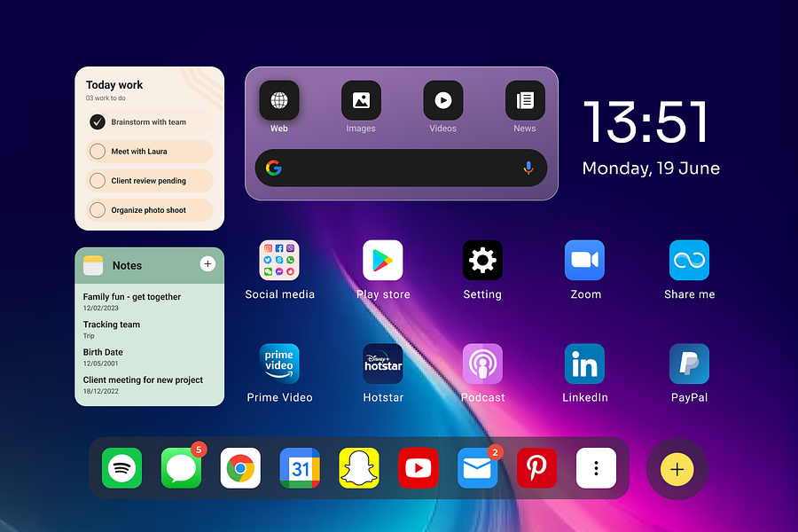The height and width of the screenshot is (532, 798).
Task: Add a new note with plus button
Action: click(207, 263)
